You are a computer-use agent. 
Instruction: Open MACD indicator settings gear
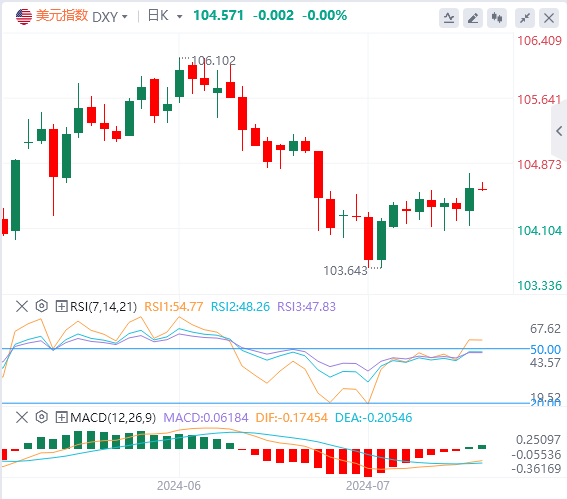point(42,417)
